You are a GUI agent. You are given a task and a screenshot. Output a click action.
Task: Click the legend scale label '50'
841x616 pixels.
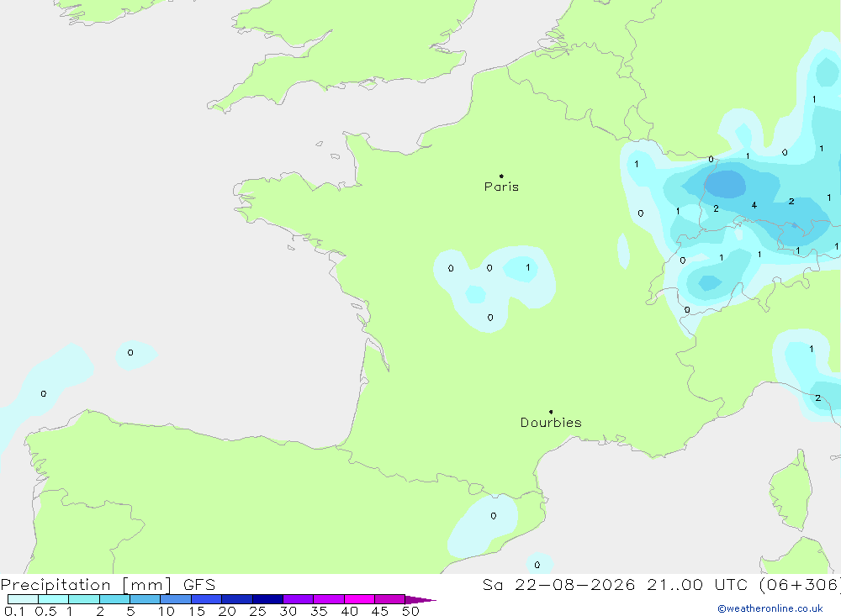(411, 611)
